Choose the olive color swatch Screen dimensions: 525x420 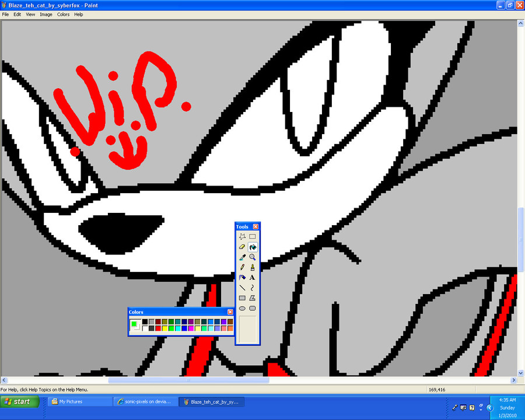click(x=164, y=322)
